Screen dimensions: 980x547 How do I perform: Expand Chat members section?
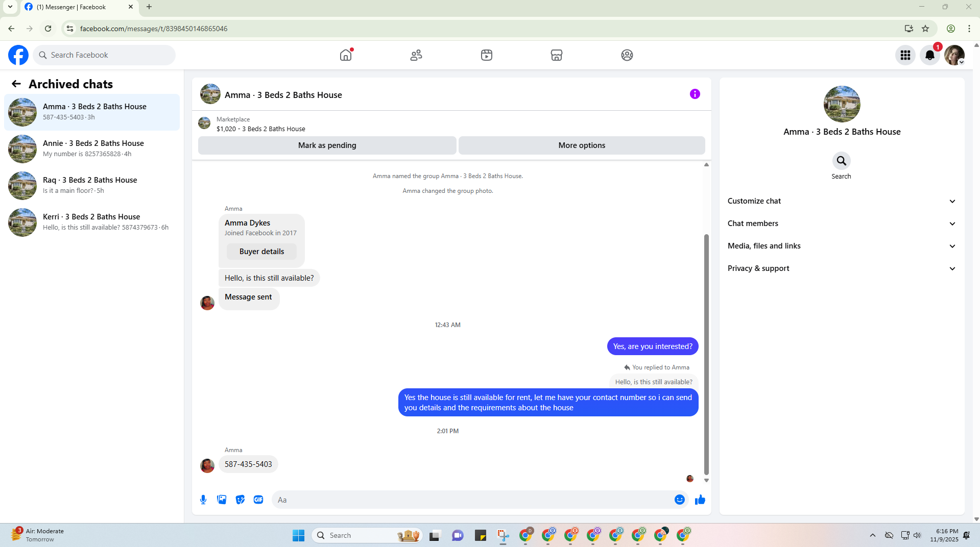[x=842, y=223]
